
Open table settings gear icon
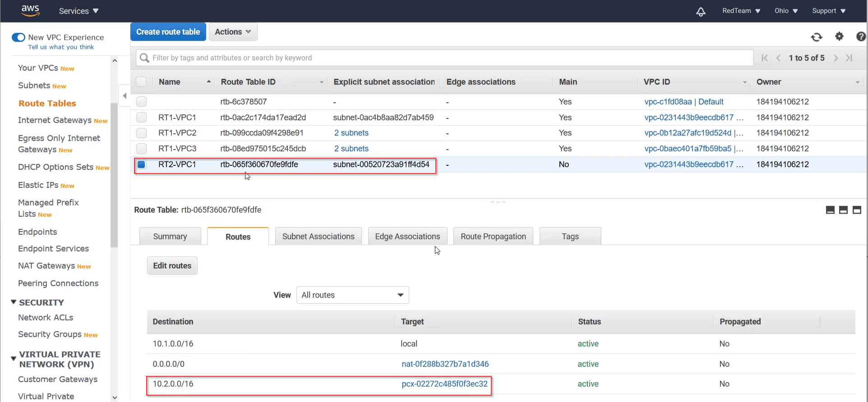coord(839,37)
